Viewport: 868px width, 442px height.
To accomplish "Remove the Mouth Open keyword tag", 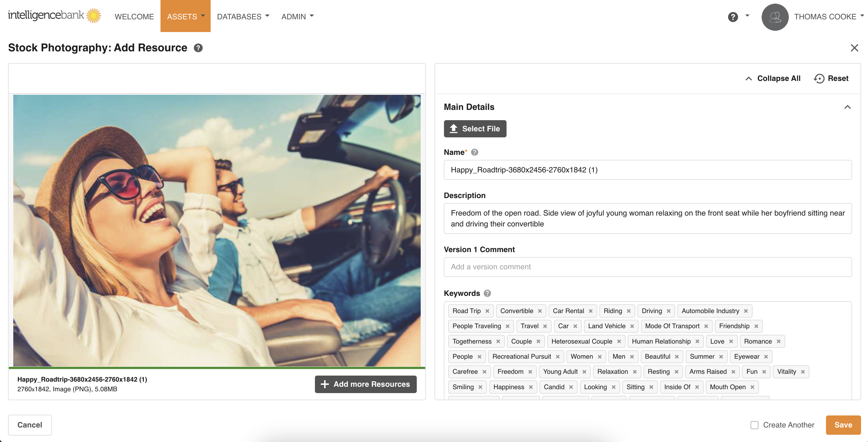I will click(753, 387).
